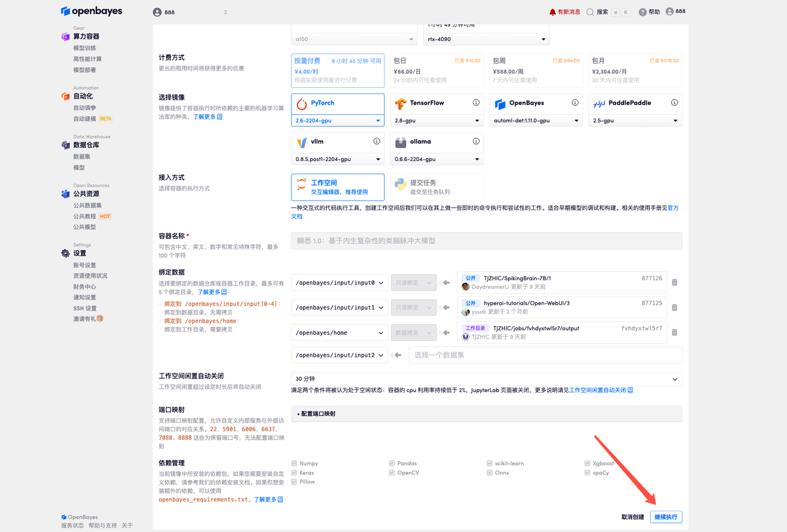Open TensorFlow version dropdown 2.8-gpu
This screenshot has width=787, height=532.
pos(437,120)
